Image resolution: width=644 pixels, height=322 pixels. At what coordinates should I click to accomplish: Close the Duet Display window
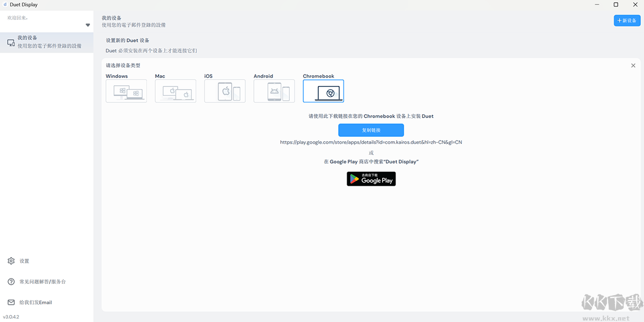tap(634, 5)
